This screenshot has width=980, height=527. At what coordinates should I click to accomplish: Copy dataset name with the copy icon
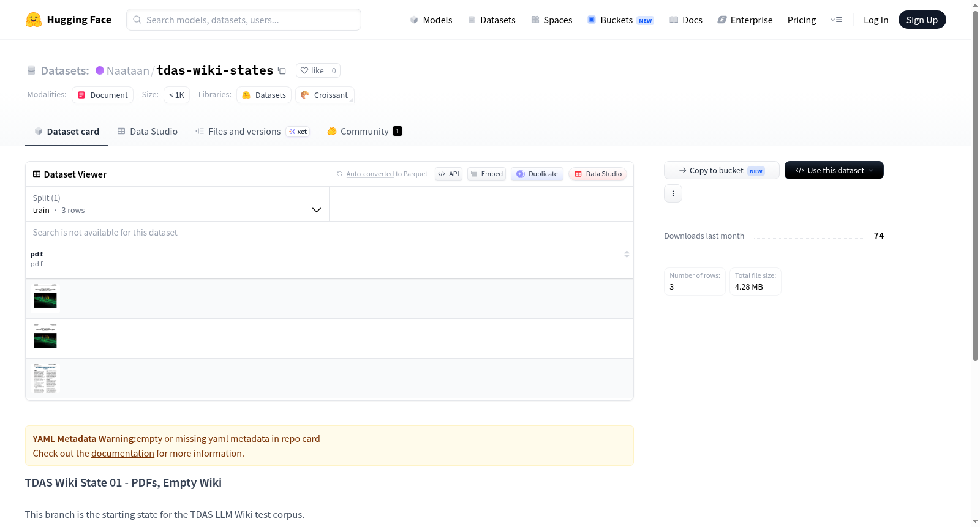[x=282, y=70]
